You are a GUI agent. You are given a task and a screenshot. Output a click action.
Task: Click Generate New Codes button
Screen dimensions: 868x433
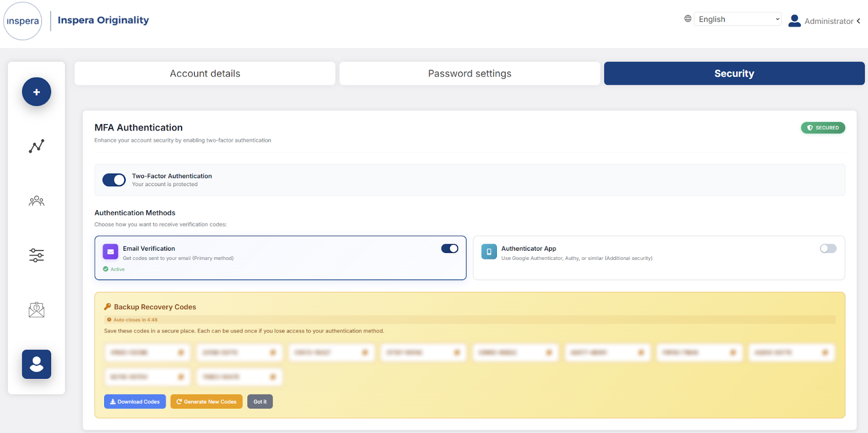206,402
